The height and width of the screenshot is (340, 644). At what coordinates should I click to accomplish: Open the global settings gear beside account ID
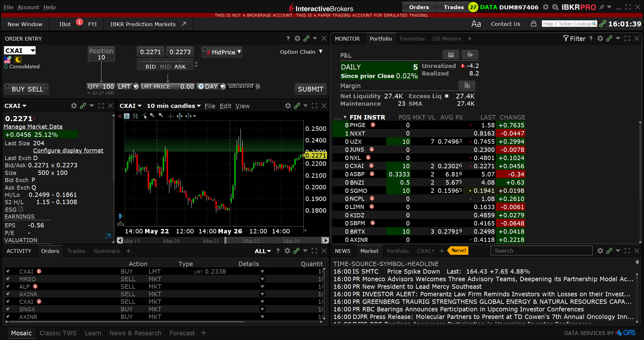(x=546, y=7)
